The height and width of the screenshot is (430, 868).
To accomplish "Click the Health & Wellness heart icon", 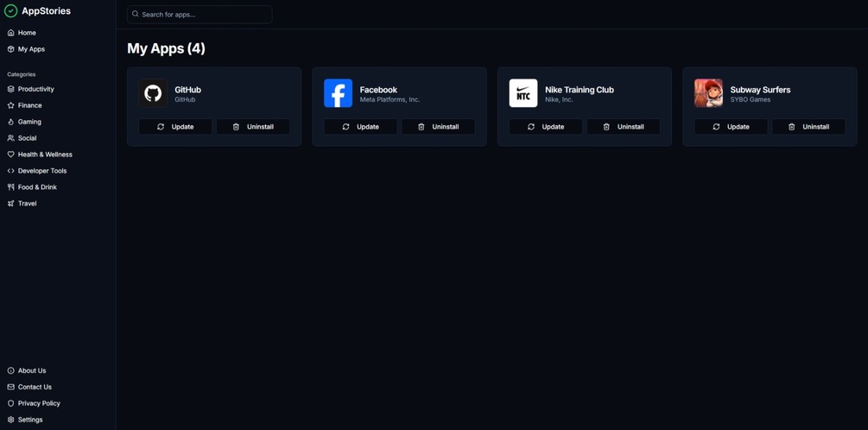I will (x=10, y=155).
